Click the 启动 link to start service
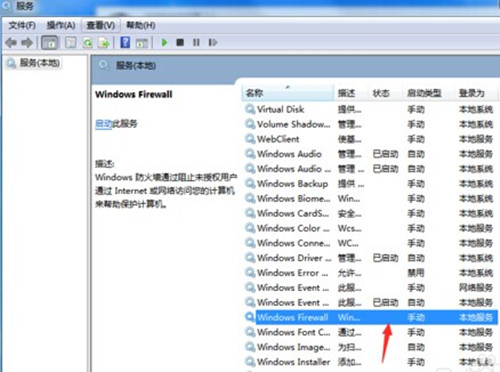The width and height of the screenshot is (500, 372). 103,124
